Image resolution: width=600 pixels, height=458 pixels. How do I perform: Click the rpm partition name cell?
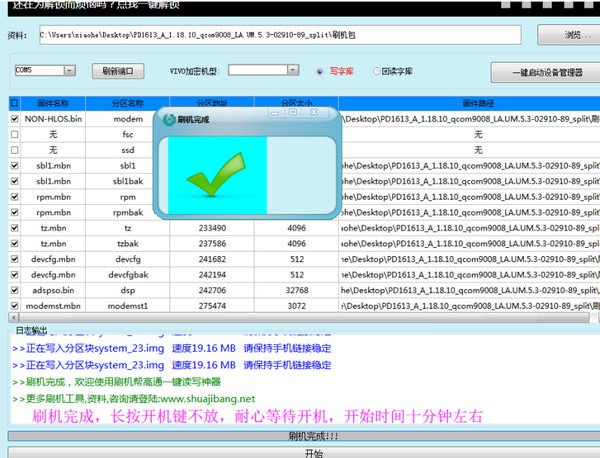point(128,197)
